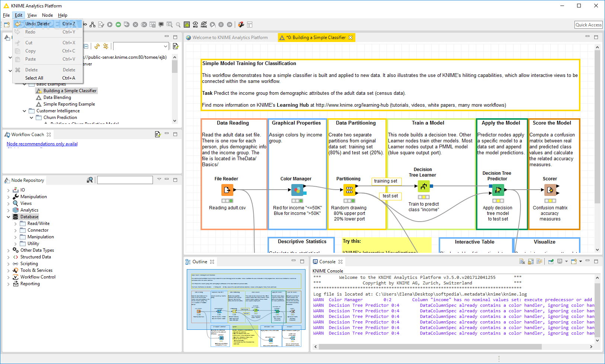Open the Explorer filter combo box
This screenshot has height=364, width=605.
(141, 46)
